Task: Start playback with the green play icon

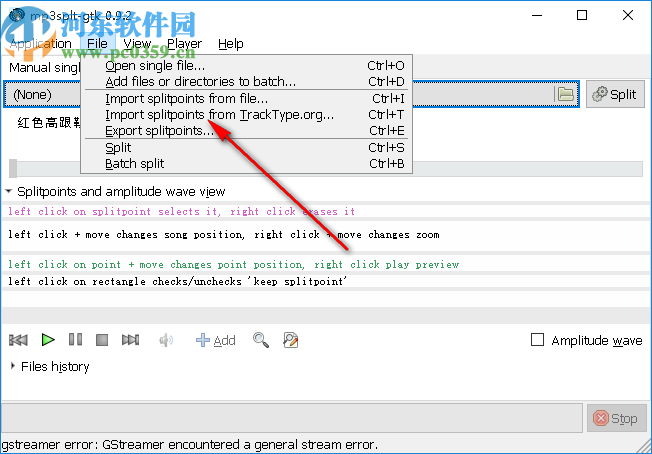Action: coord(48,340)
